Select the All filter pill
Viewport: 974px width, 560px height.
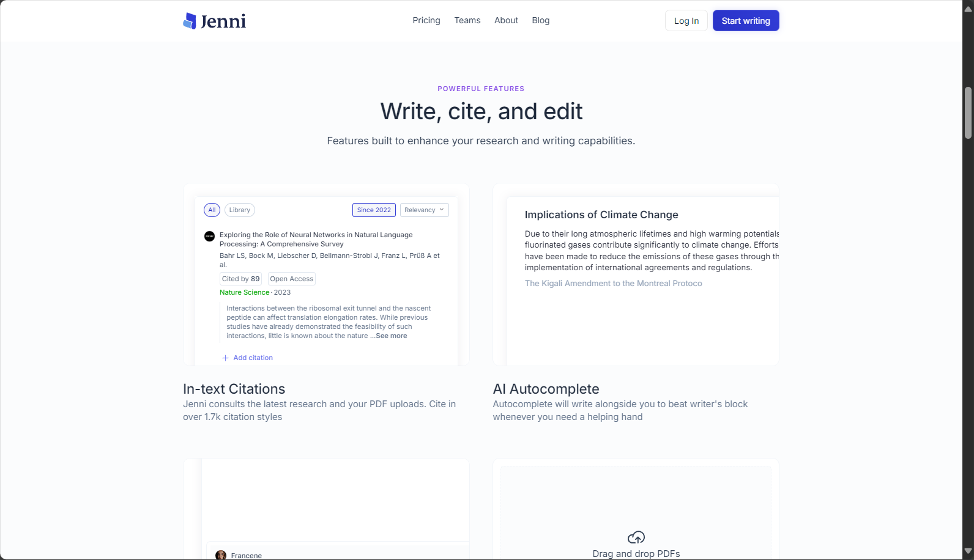[x=212, y=210]
